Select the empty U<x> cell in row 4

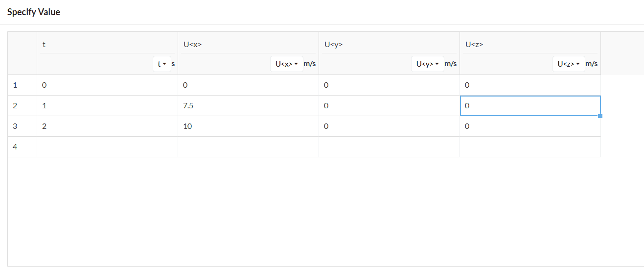coord(248,147)
